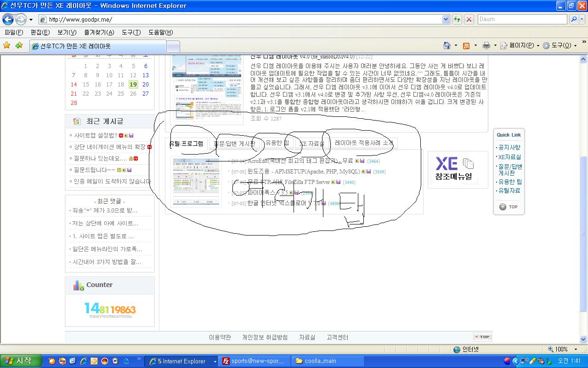
Task: Click the Print icon in command bar
Action: click(x=486, y=46)
